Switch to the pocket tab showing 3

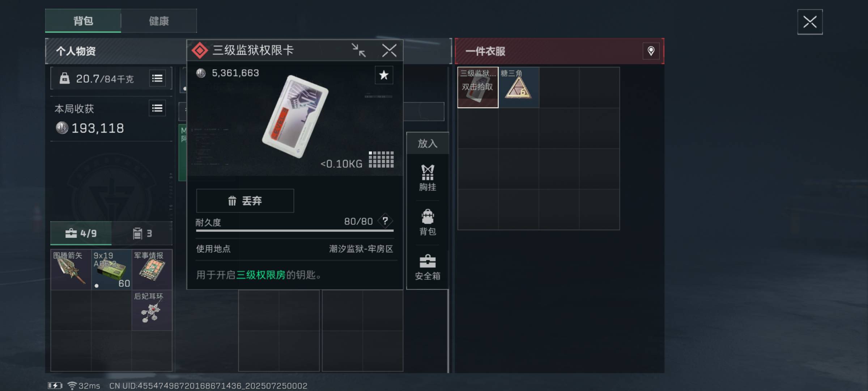click(142, 234)
